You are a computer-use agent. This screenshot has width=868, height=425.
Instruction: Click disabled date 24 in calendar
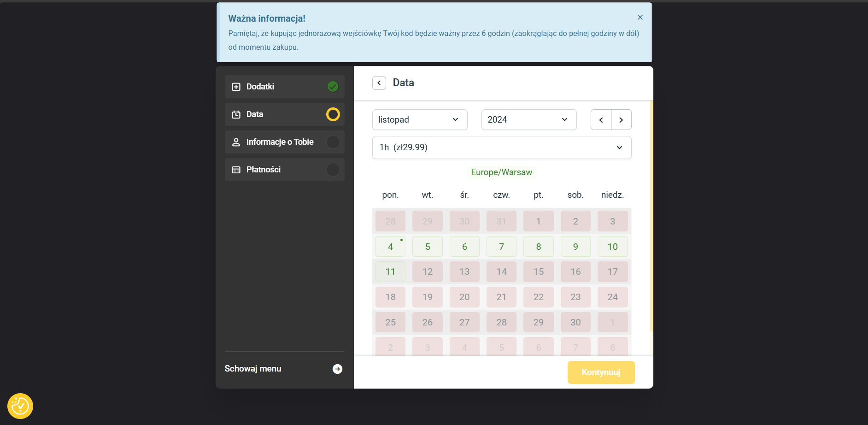613,297
